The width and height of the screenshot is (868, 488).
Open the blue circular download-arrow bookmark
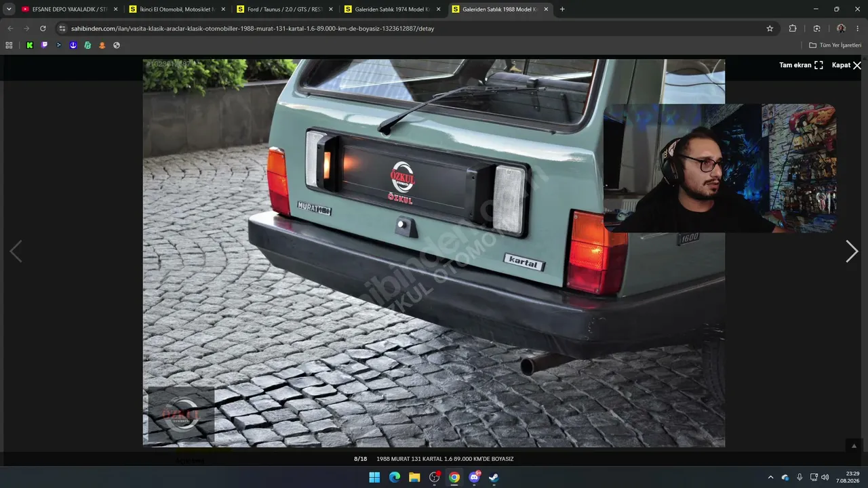(x=73, y=45)
